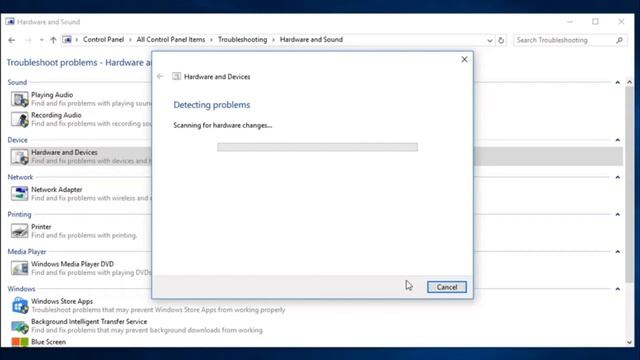Go to Troubleshooting in the breadcrumb

[x=242, y=40]
